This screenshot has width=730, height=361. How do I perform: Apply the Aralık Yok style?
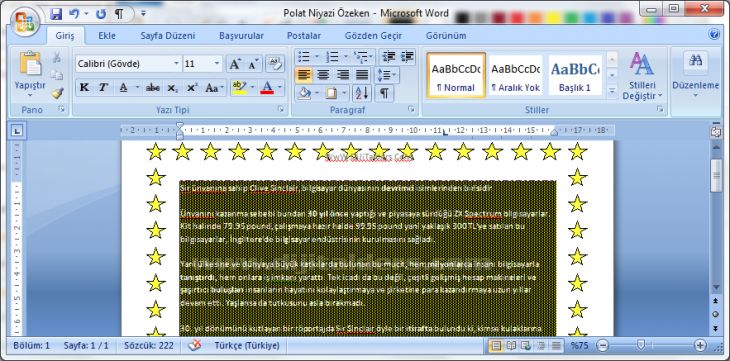click(515, 75)
